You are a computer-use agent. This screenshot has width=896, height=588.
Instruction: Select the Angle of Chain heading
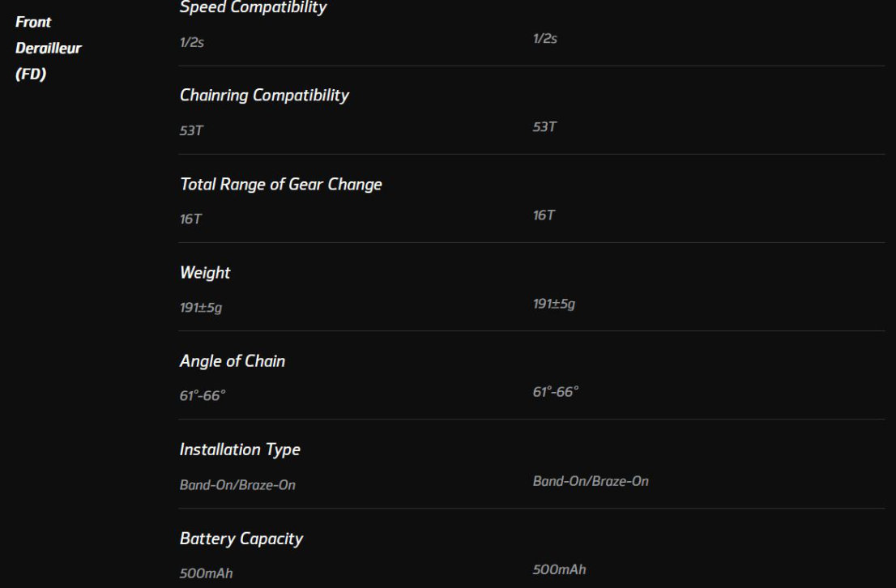(233, 361)
